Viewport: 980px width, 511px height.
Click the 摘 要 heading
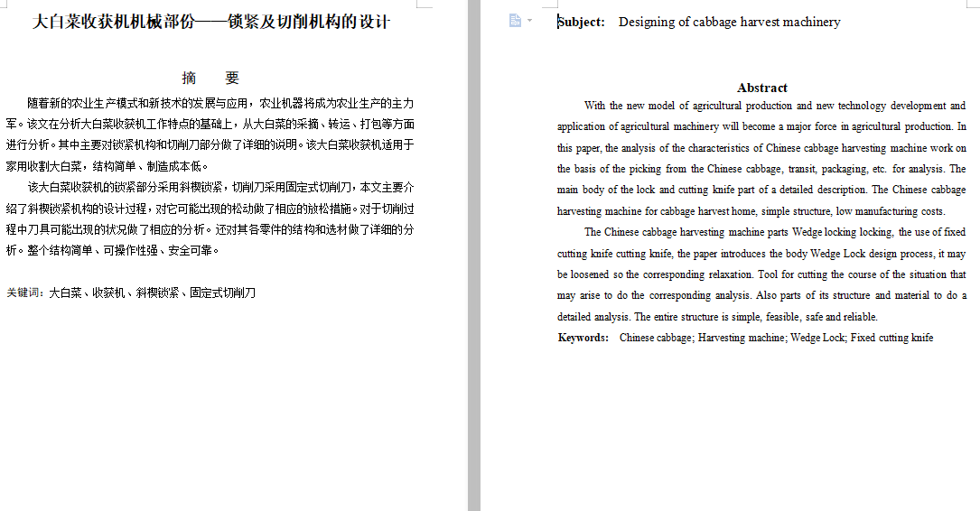pyautogui.click(x=210, y=78)
